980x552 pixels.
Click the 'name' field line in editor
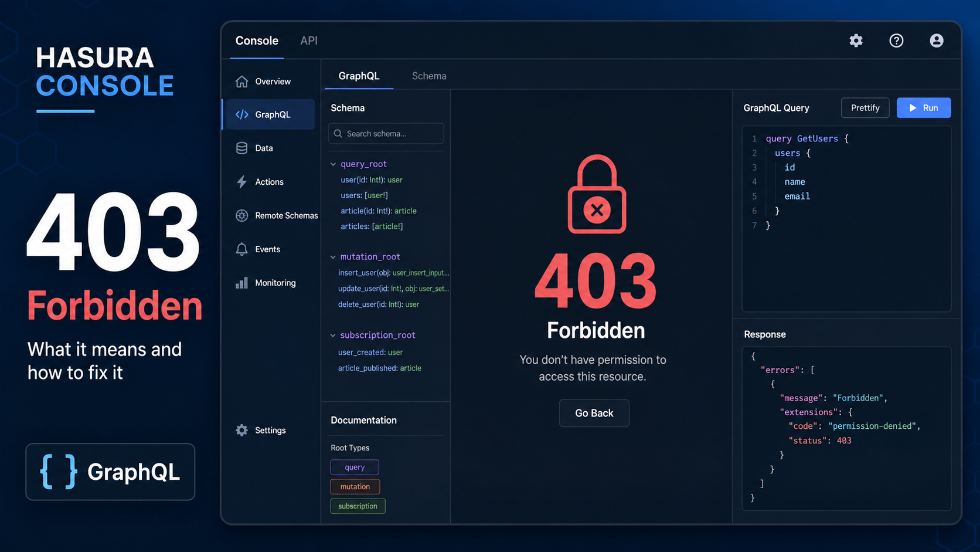point(795,182)
